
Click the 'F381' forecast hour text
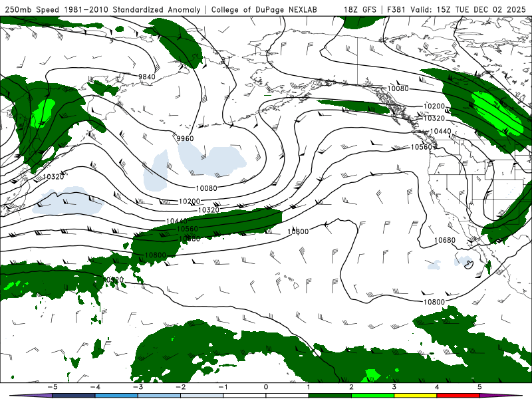pos(397,9)
